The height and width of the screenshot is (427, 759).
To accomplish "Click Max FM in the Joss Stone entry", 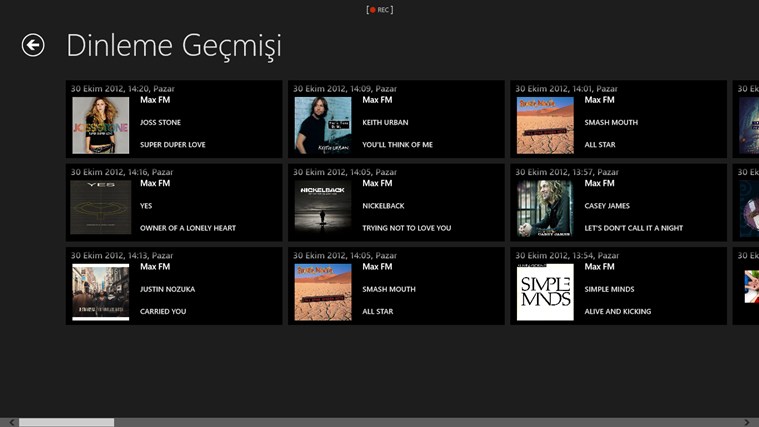I will click(155, 100).
